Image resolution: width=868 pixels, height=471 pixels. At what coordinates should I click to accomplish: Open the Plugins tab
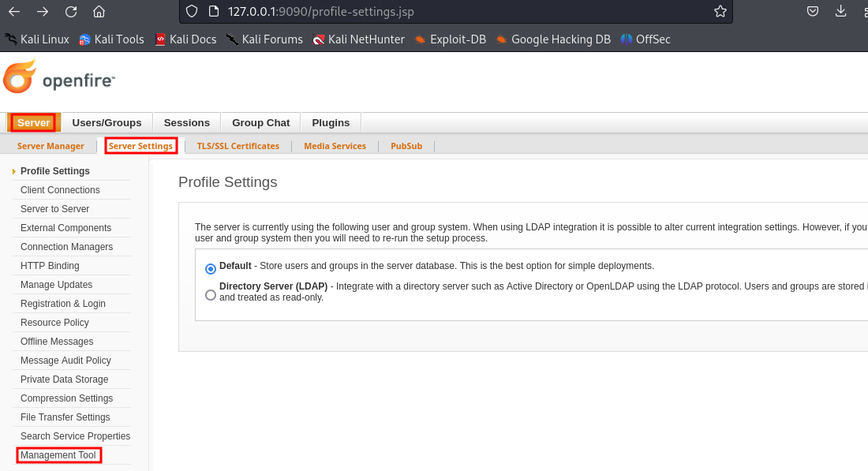pyautogui.click(x=331, y=122)
